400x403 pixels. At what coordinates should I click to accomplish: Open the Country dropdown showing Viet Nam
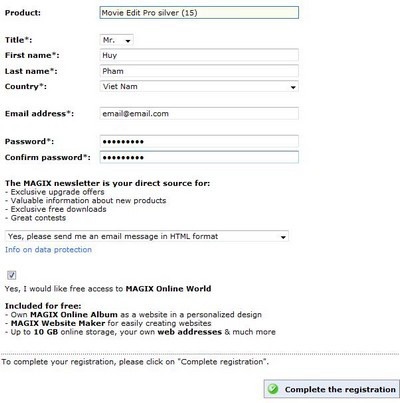199,87
